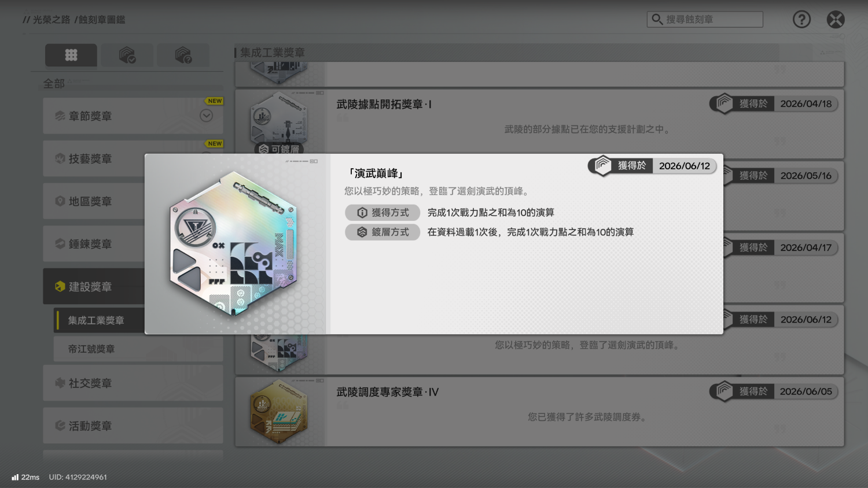Viewport: 868px width, 488px height.
Task: Click the 章節獎章 category icon
Action: [x=60, y=116]
